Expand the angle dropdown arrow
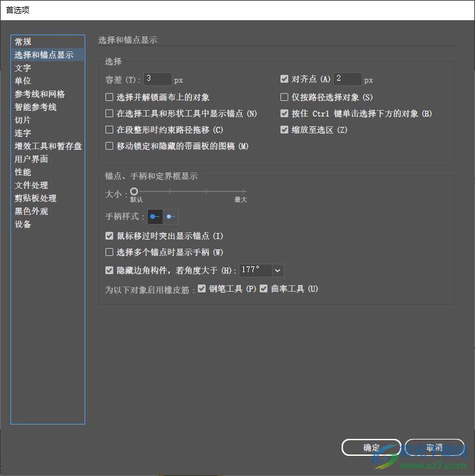 click(x=278, y=270)
